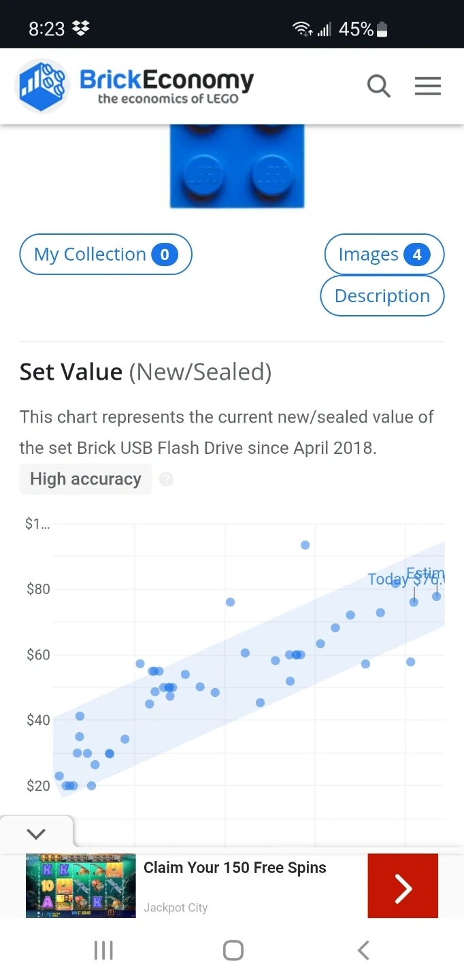Tap the red ad arrow button

(403, 887)
